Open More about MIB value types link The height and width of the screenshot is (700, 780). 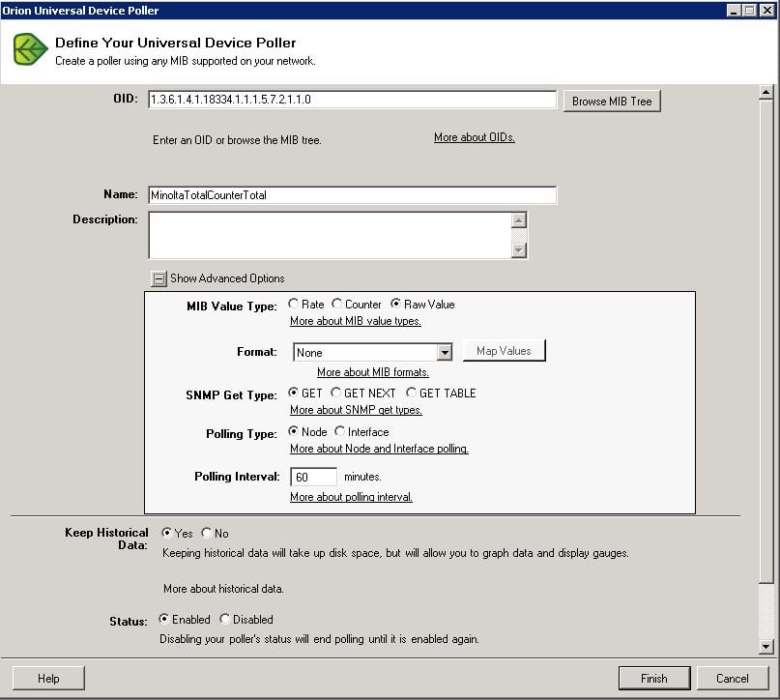point(355,321)
